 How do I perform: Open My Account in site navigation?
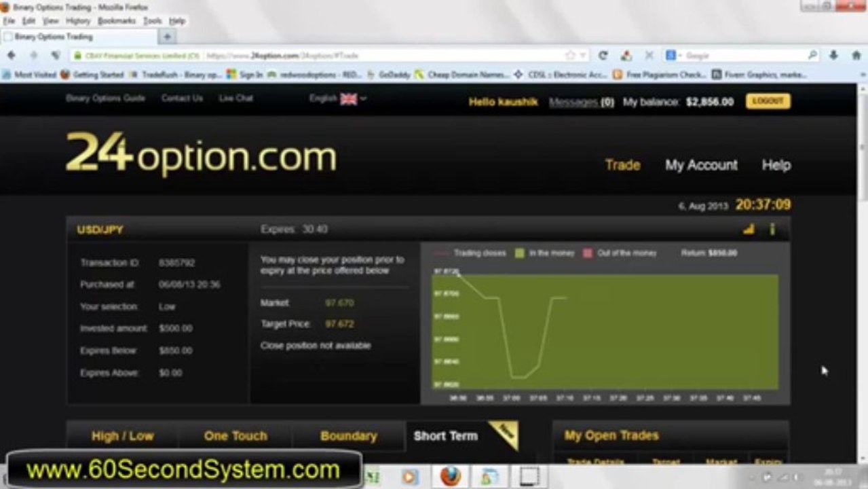tap(701, 165)
